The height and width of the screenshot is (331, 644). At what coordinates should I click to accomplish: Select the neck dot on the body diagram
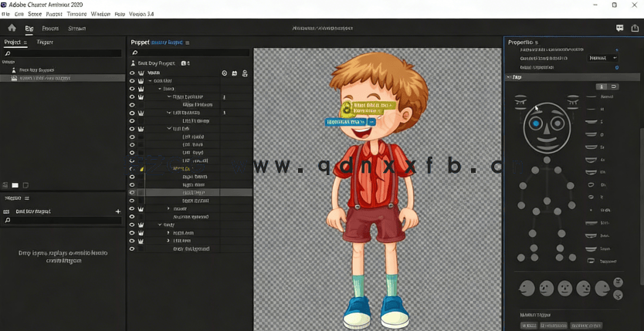[x=547, y=159]
